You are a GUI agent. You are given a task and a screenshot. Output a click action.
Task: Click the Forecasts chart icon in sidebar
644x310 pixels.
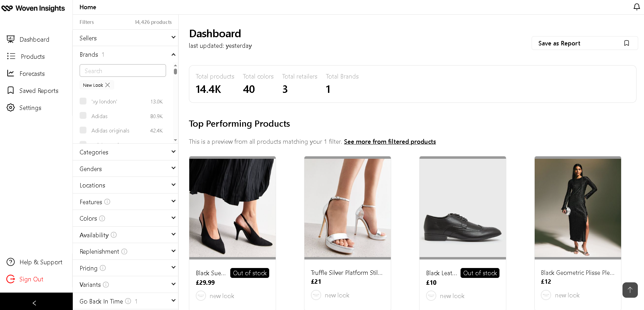click(x=11, y=73)
